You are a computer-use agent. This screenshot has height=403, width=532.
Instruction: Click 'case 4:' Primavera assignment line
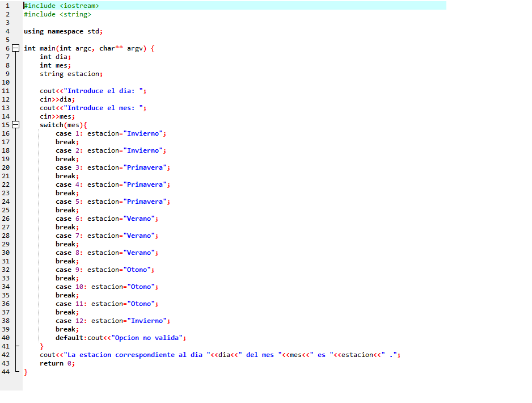click(x=113, y=184)
